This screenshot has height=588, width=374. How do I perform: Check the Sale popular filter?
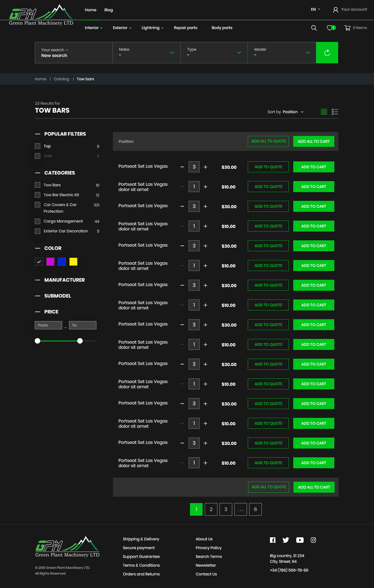pos(38,156)
